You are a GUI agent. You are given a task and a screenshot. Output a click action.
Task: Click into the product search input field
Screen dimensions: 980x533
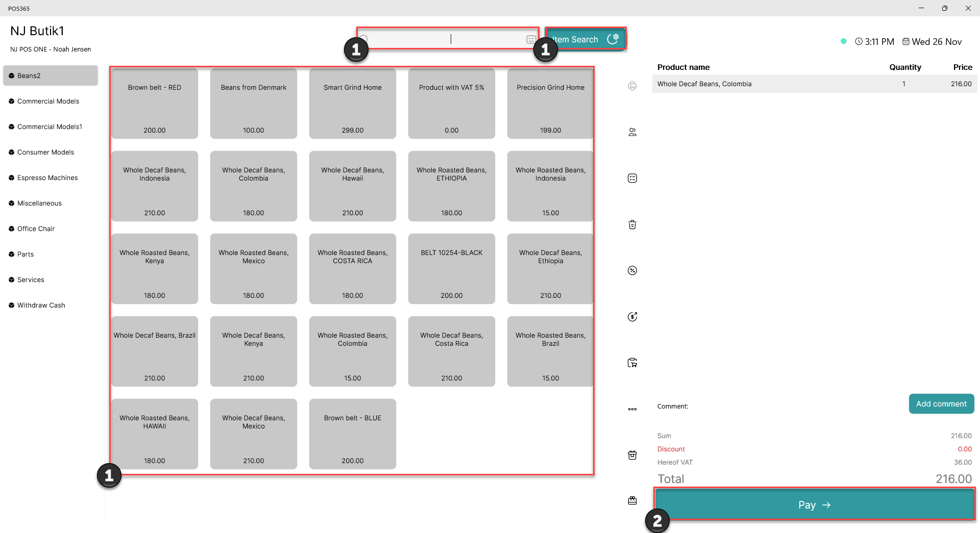pos(447,39)
